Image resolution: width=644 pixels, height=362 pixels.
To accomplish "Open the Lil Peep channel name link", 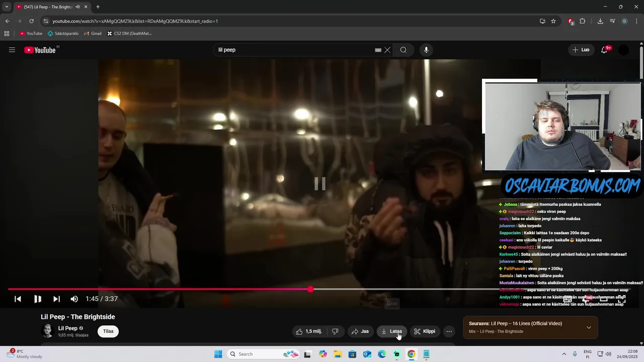I will click(x=68, y=328).
